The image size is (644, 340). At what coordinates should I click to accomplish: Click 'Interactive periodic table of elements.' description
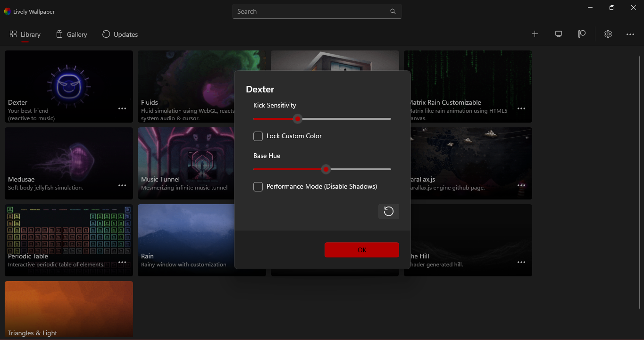click(56, 265)
